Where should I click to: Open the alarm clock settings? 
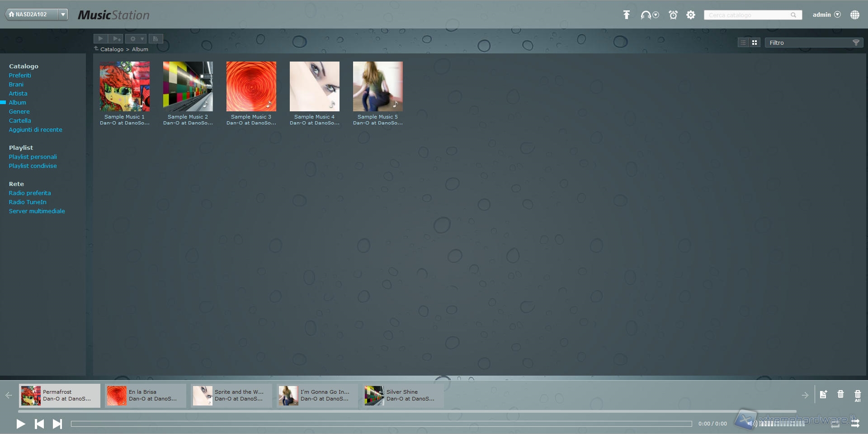point(673,15)
